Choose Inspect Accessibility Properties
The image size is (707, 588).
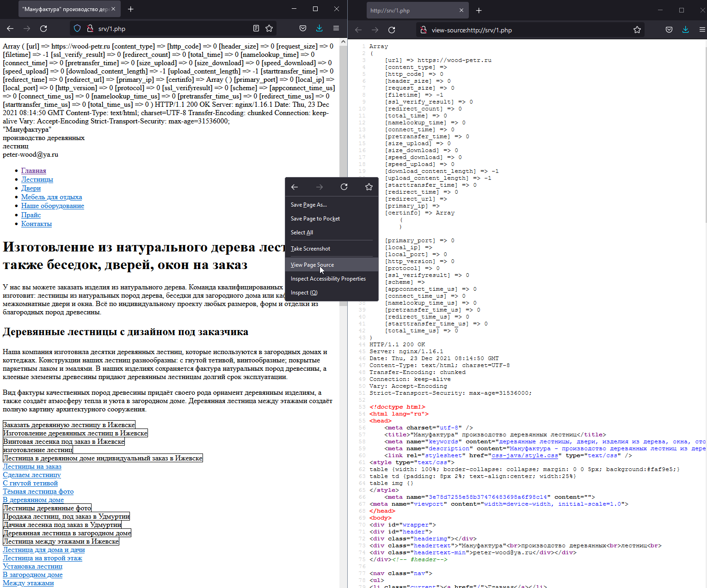tap(332, 279)
